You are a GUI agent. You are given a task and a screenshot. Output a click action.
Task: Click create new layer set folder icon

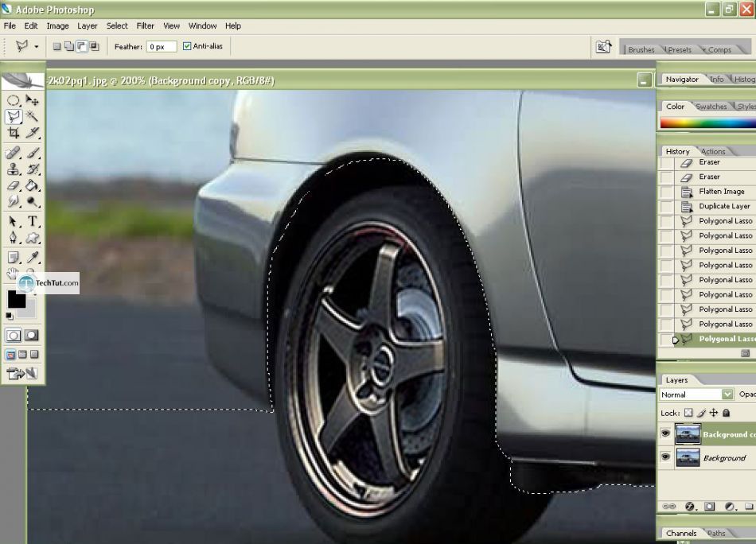click(x=748, y=506)
